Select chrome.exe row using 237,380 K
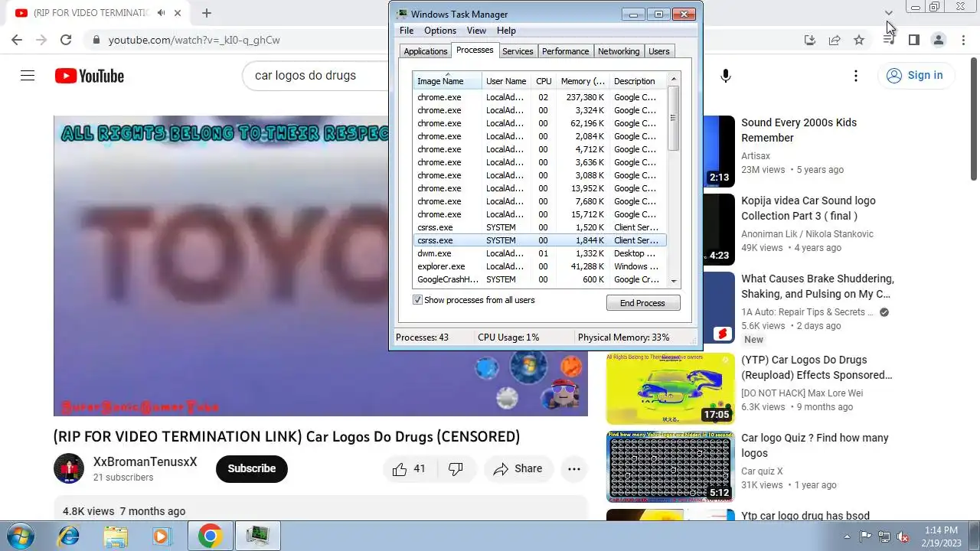 pos(541,97)
